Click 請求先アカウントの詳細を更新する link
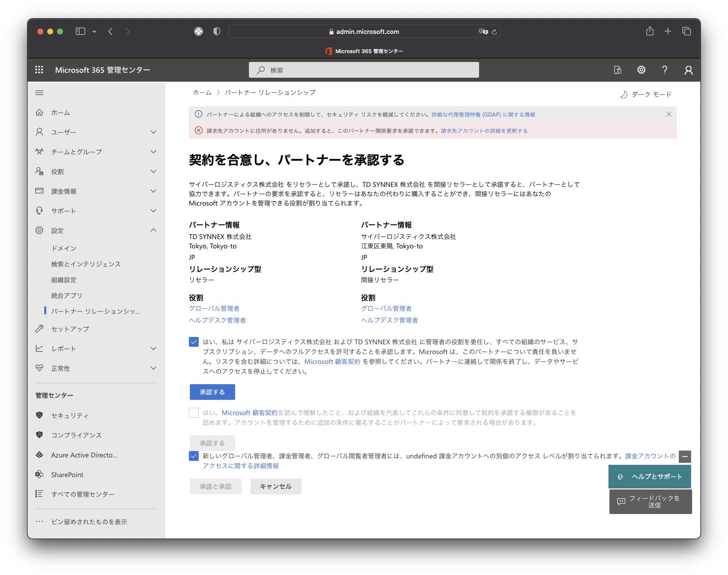This screenshot has height=575, width=728. [x=485, y=131]
